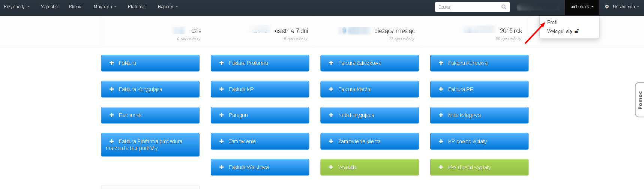
Task: Click the padlock icon beside Wyloguj się
Action: [577, 31]
